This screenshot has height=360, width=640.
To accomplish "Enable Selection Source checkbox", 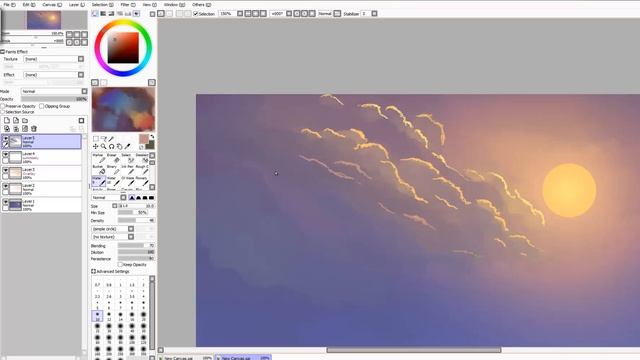I will [3, 112].
